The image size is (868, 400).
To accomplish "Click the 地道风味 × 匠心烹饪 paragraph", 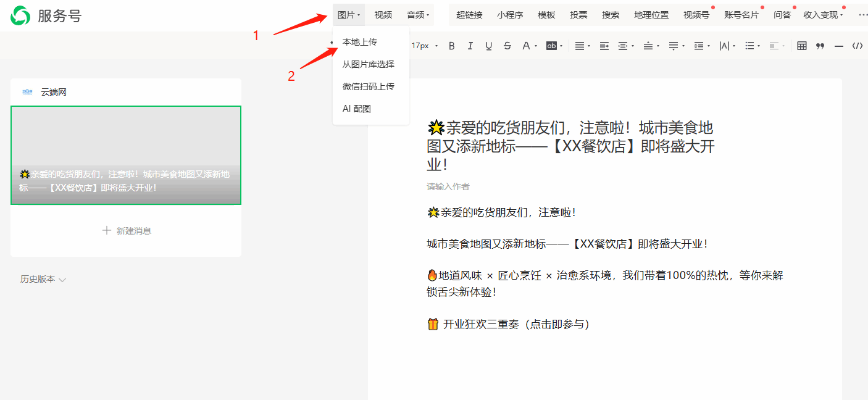I will pyautogui.click(x=605, y=283).
